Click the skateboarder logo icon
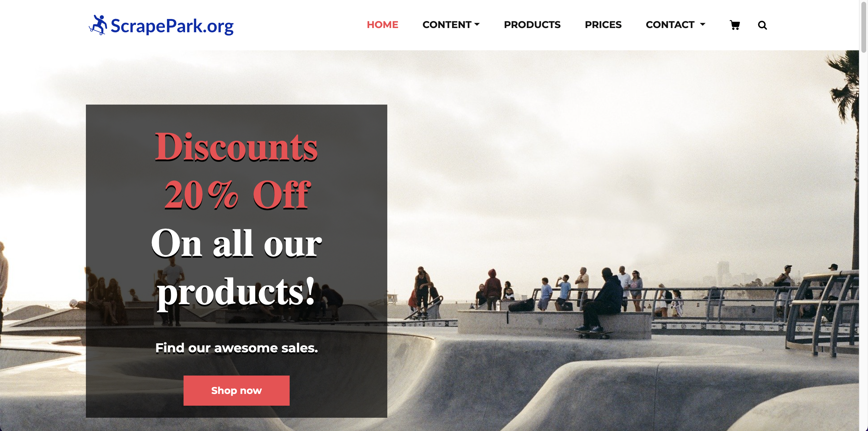 point(98,25)
